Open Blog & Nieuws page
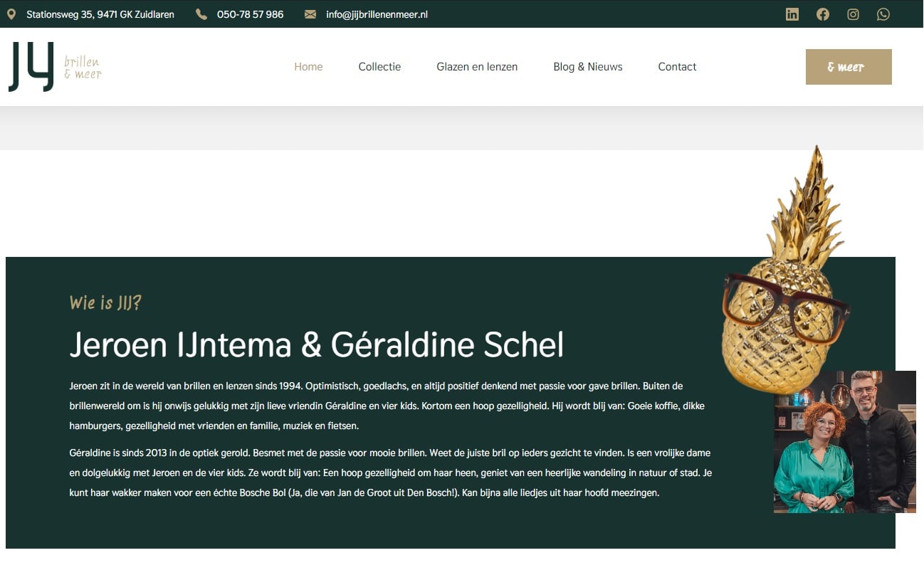 (x=588, y=67)
